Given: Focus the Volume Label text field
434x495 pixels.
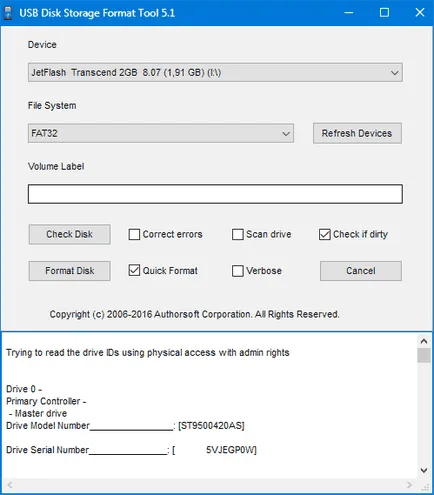Looking at the screenshot, I should (x=215, y=194).
